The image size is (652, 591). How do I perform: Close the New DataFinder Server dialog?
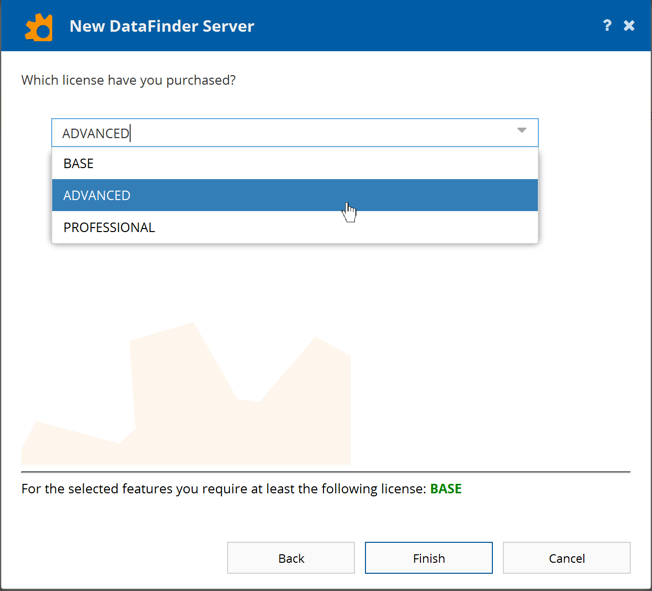[x=629, y=25]
